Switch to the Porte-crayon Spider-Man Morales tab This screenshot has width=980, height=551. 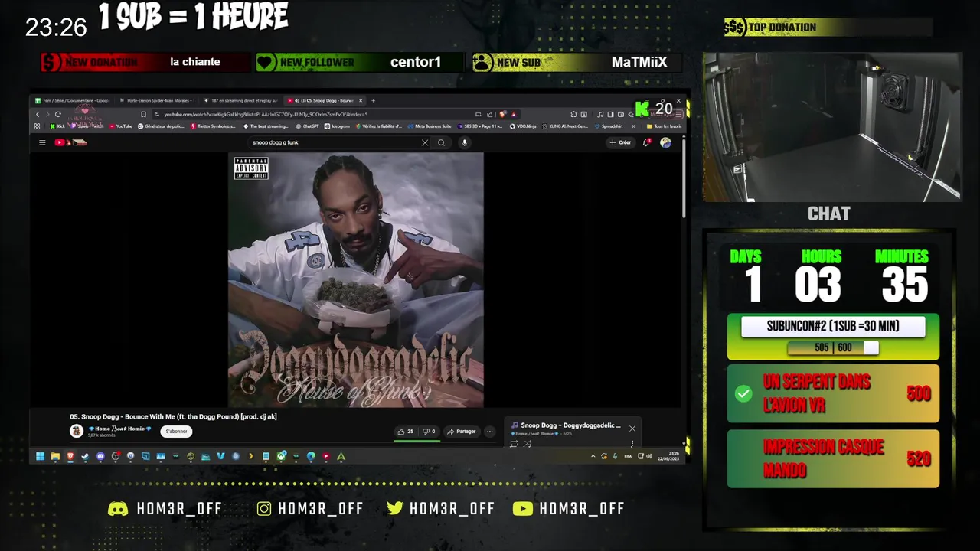pos(158,100)
